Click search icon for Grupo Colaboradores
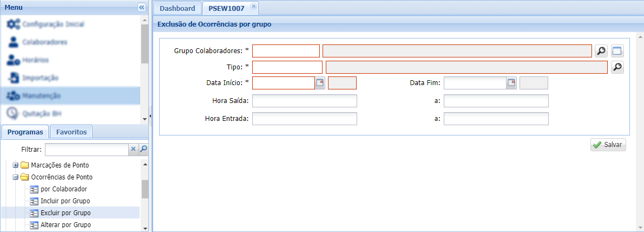The width and height of the screenshot is (644, 232). [x=601, y=51]
